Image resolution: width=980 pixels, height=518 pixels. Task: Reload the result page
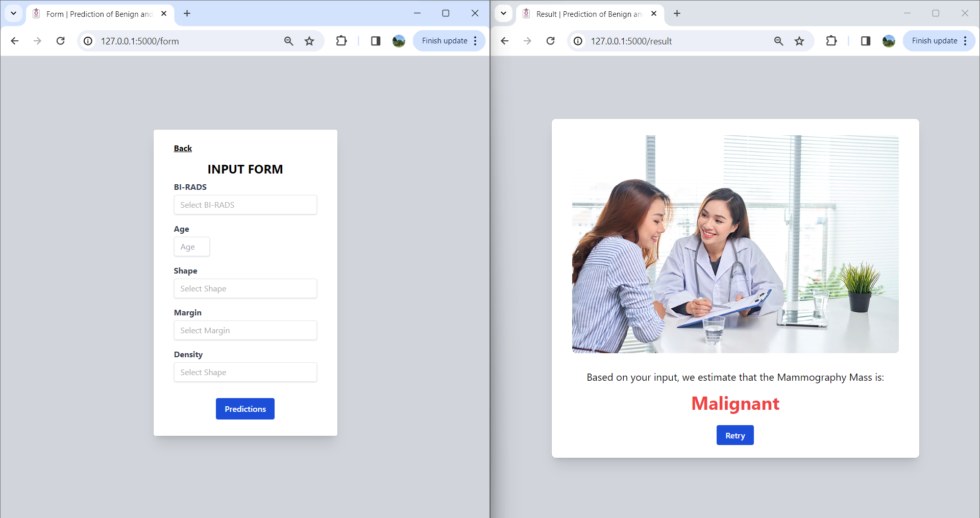550,41
